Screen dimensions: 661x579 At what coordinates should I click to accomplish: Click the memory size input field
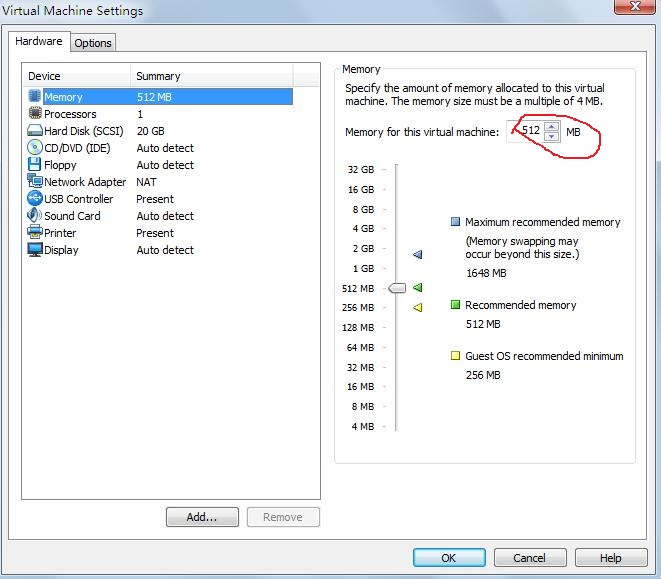[526, 131]
